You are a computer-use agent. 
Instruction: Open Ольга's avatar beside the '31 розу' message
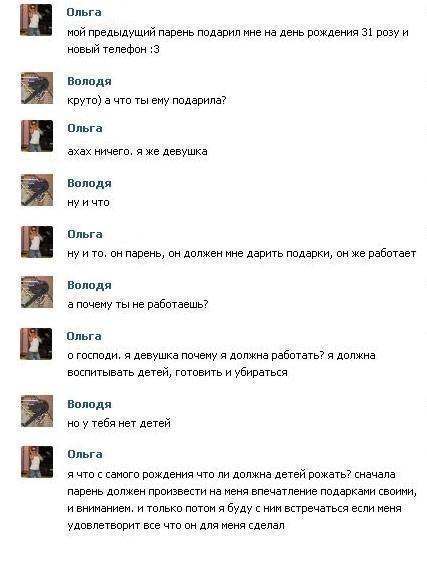36,20
